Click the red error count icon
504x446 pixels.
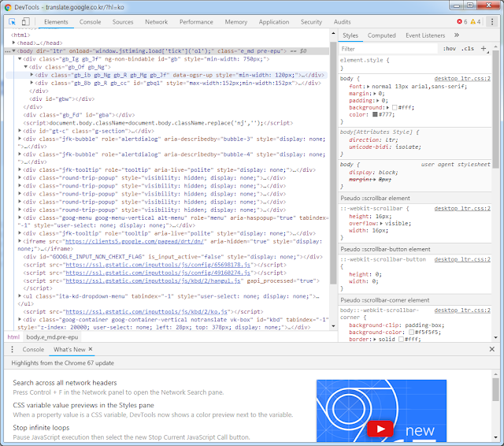tap(459, 21)
